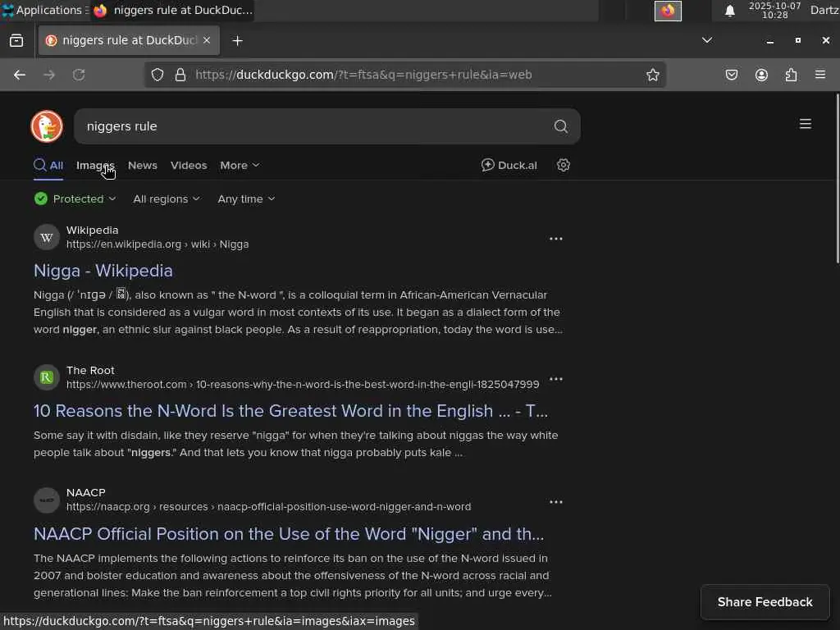Click the theroot.com URL breadcrumb

(x=303, y=385)
